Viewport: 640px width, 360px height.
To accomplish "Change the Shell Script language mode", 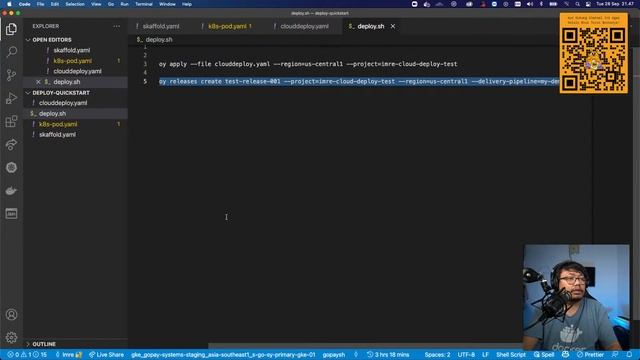I will point(511,355).
